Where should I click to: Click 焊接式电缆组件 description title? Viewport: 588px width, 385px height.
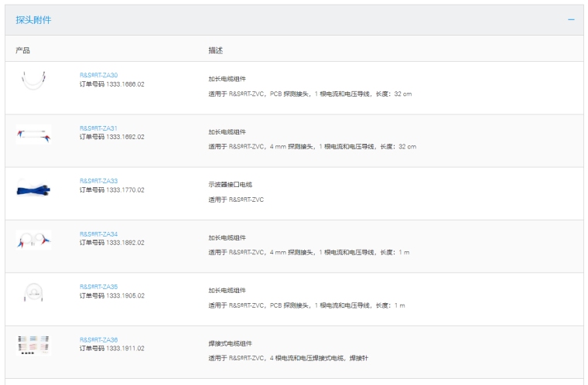tap(231, 343)
